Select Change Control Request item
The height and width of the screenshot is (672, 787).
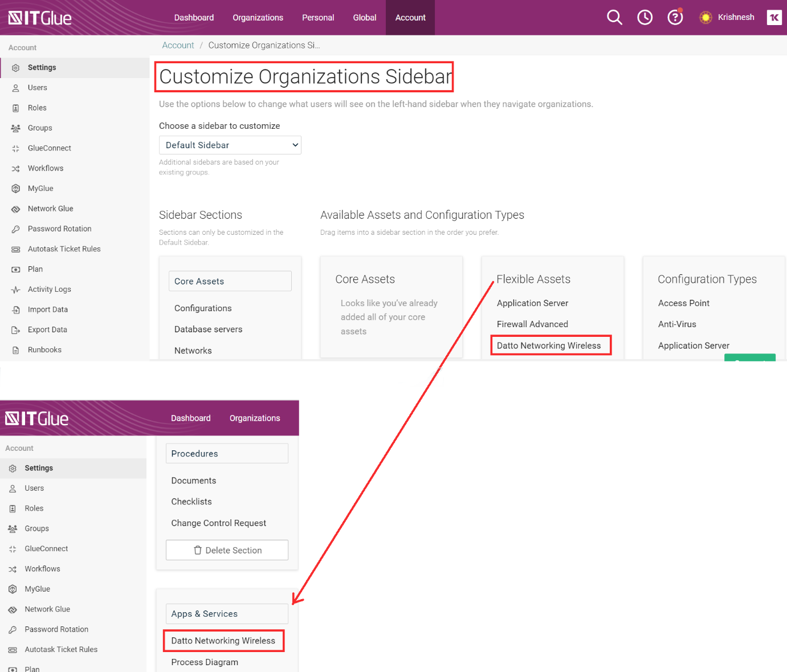coord(219,523)
